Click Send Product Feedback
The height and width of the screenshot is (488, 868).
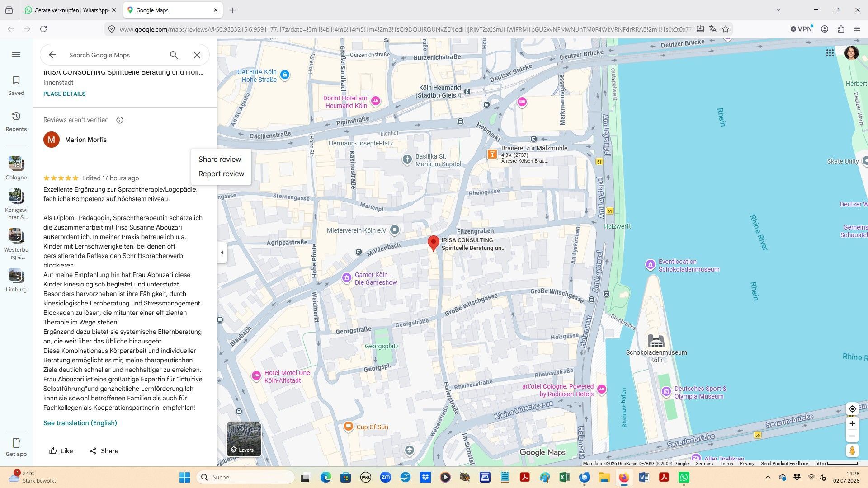coord(785,464)
